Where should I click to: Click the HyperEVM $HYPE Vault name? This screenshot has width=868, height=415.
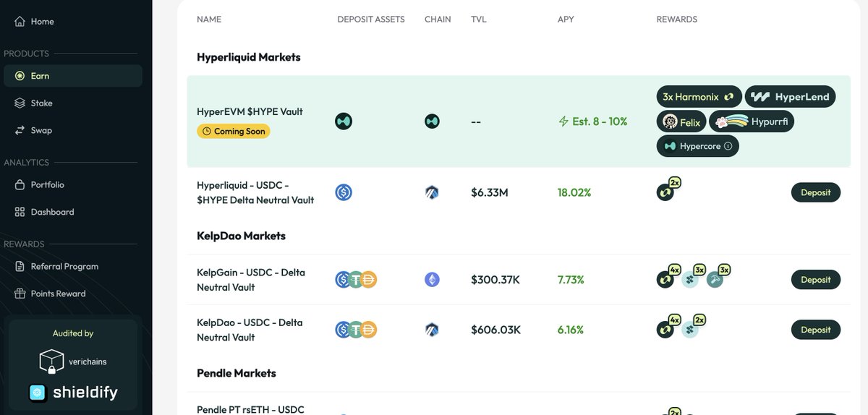point(250,112)
